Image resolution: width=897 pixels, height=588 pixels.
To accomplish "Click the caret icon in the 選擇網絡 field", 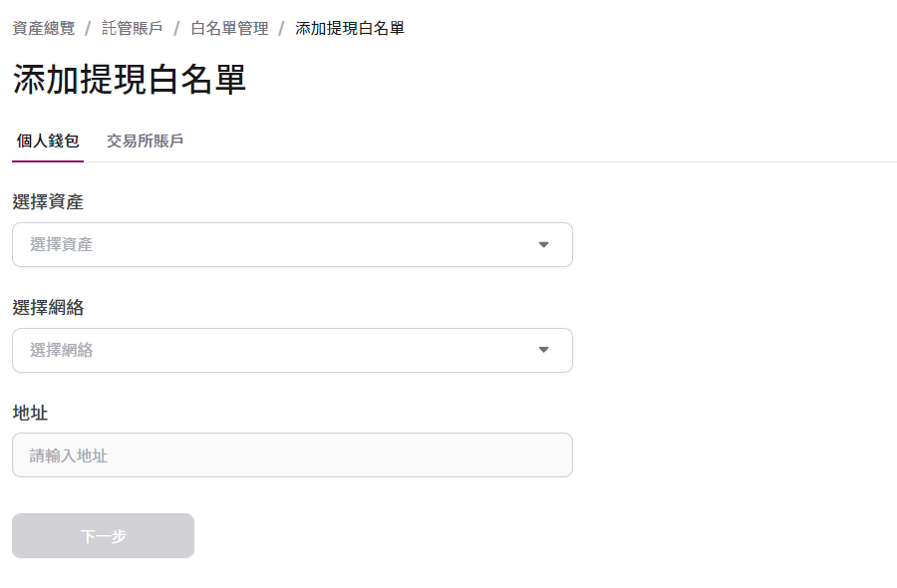I will [x=543, y=350].
